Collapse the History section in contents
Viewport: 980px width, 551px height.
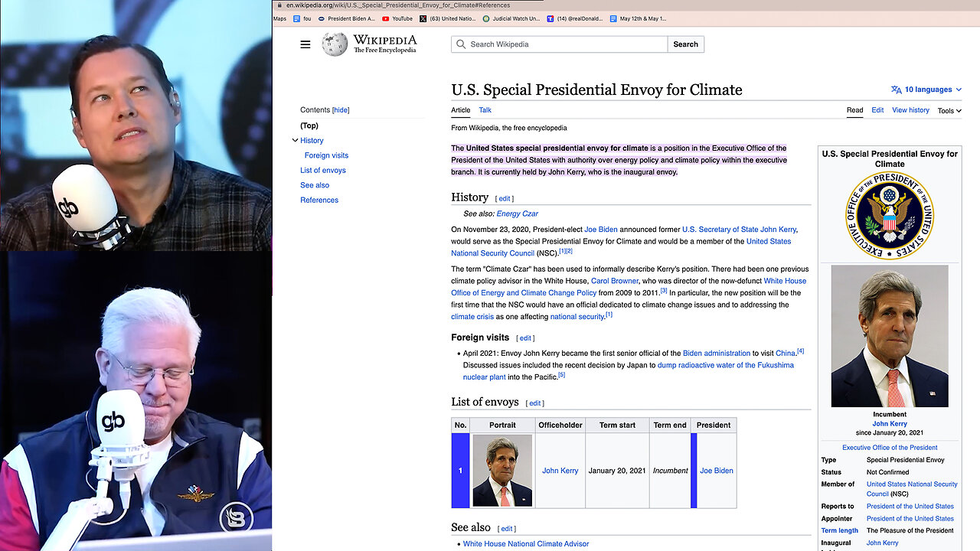coord(295,140)
